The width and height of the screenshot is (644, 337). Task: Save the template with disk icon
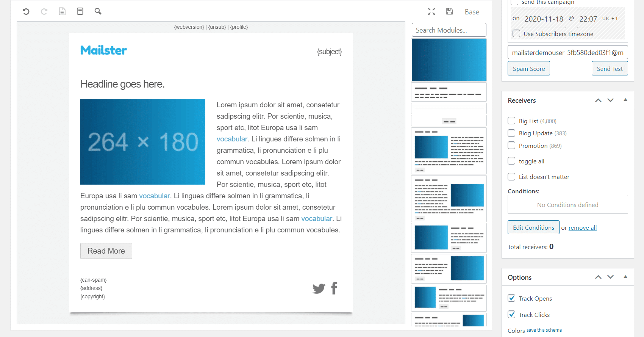pos(449,11)
